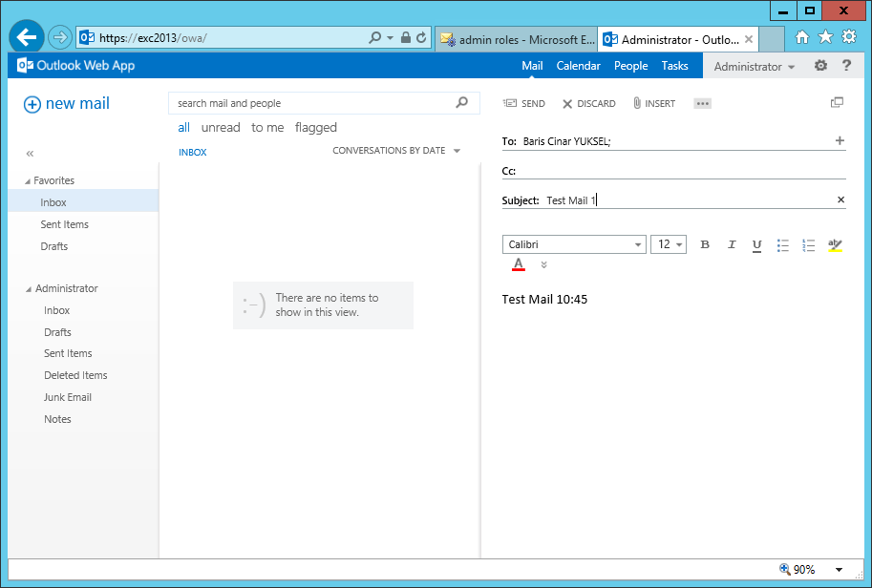
Task: Click the To: label button
Action: coord(509,141)
